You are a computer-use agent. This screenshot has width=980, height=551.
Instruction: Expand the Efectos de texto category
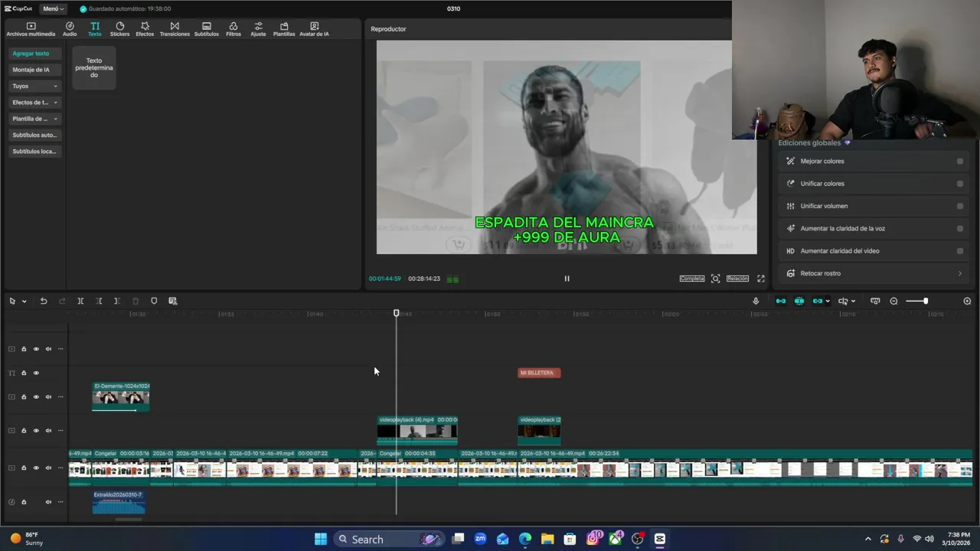point(34,102)
